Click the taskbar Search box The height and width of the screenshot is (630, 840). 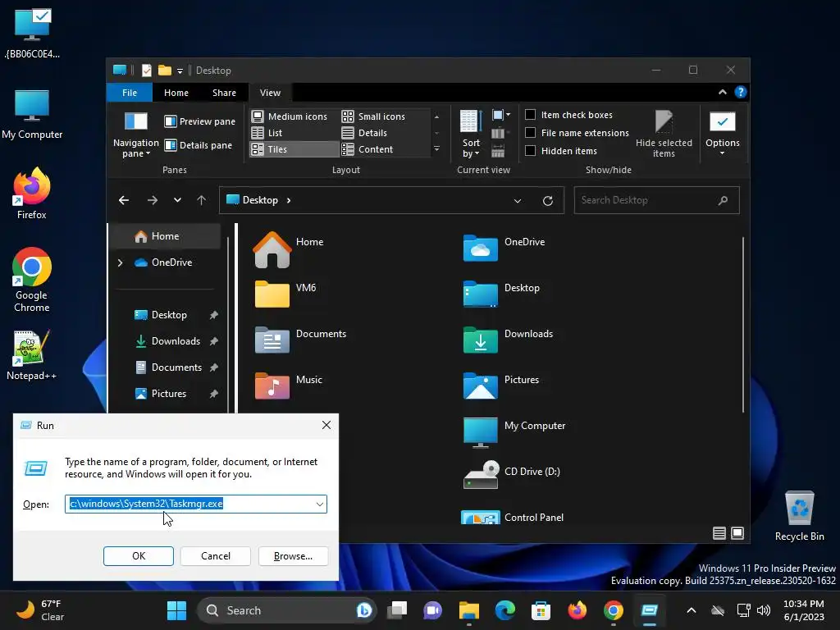click(286, 610)
